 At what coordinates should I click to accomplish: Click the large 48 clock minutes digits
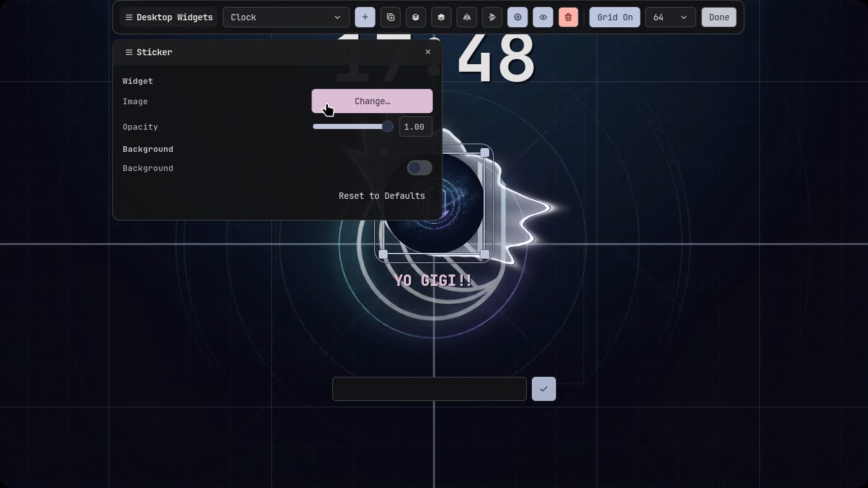[x=496, y=58]
